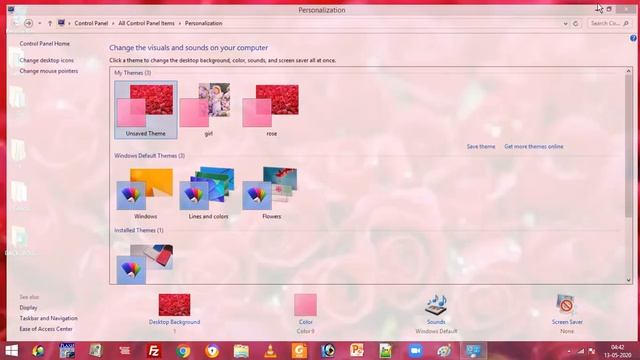Click the Action Center flag tray icon
The width and height of the screenshot is (640, 360).
[x=591, y=351]
